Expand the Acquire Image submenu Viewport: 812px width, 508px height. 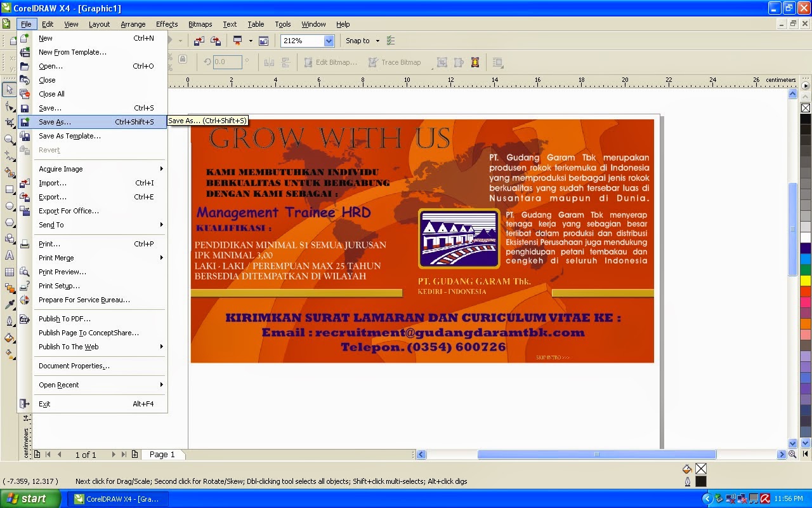(x=100, y=169)
